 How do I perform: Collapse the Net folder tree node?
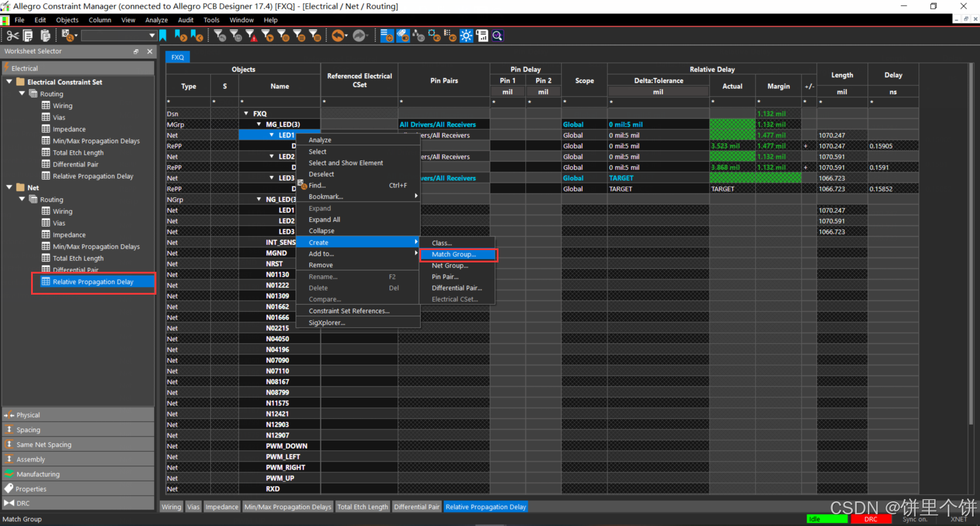9,187
